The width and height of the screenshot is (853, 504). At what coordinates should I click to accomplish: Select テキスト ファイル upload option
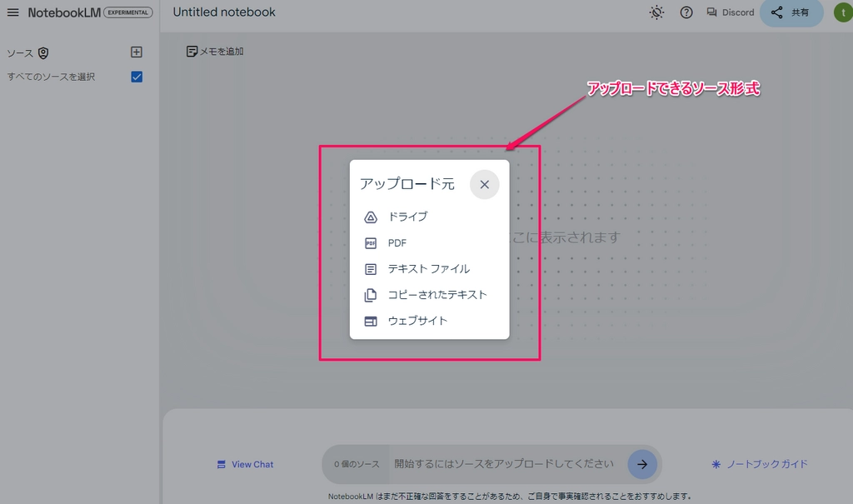coord(429,269)
